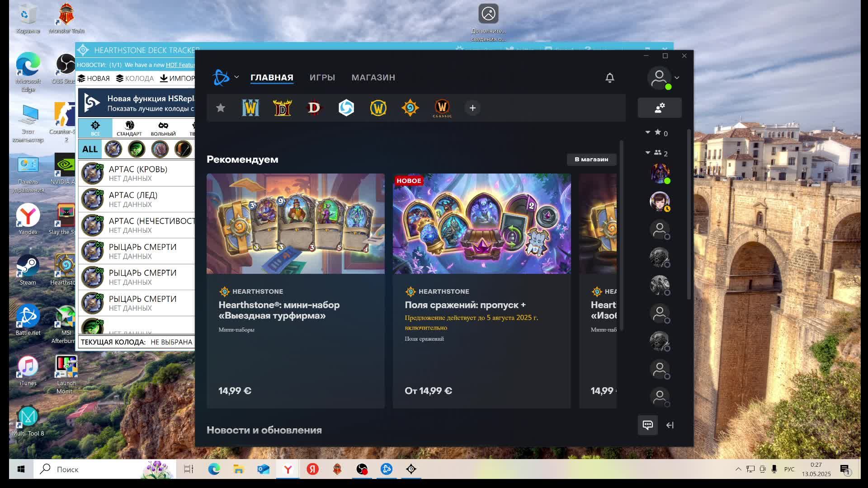This screenshot has height=488, width=868.
Task: Open the Поля сражений: пропуск + card
Action: 482,291
